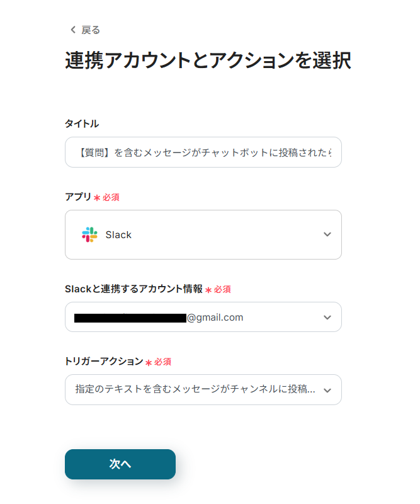Click the タイトル text input field

point(203,152)
